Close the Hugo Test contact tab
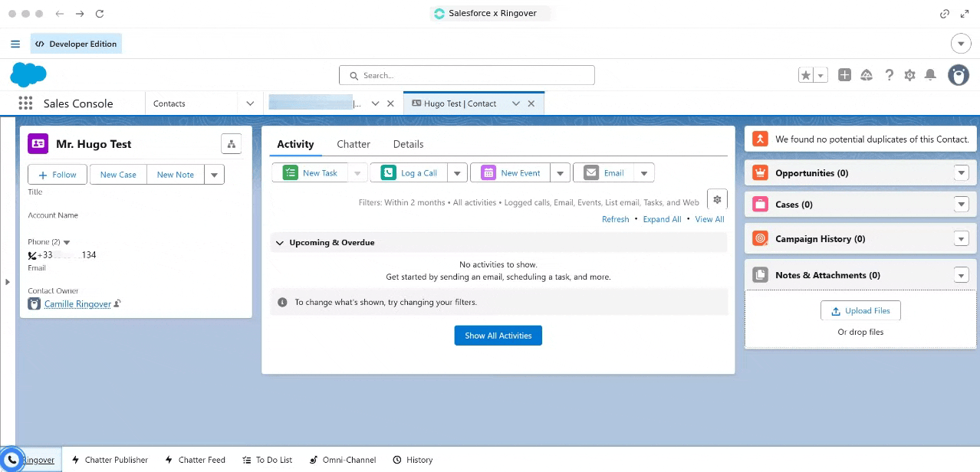 point(531,103)
